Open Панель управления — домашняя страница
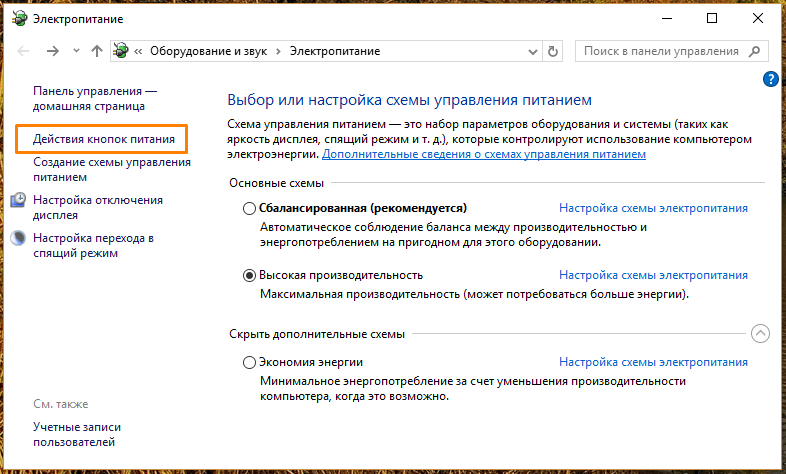This screenshot has height=474, width=786. (x=95, y=98)
